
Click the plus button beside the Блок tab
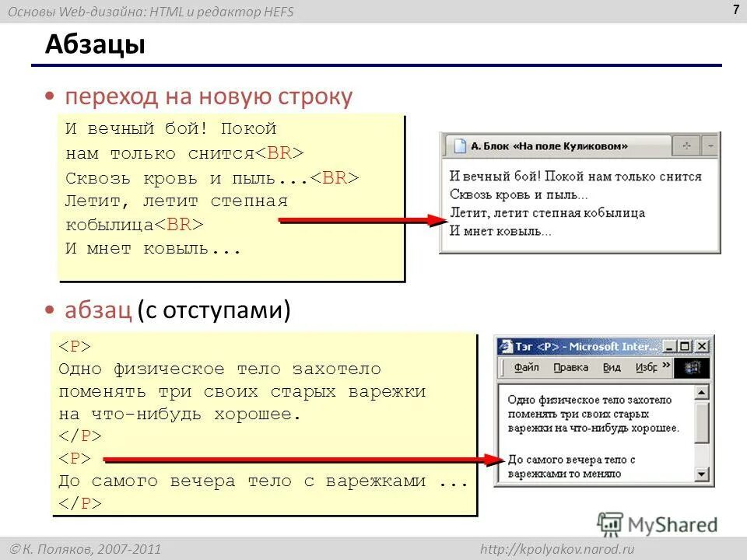(686, 145)
